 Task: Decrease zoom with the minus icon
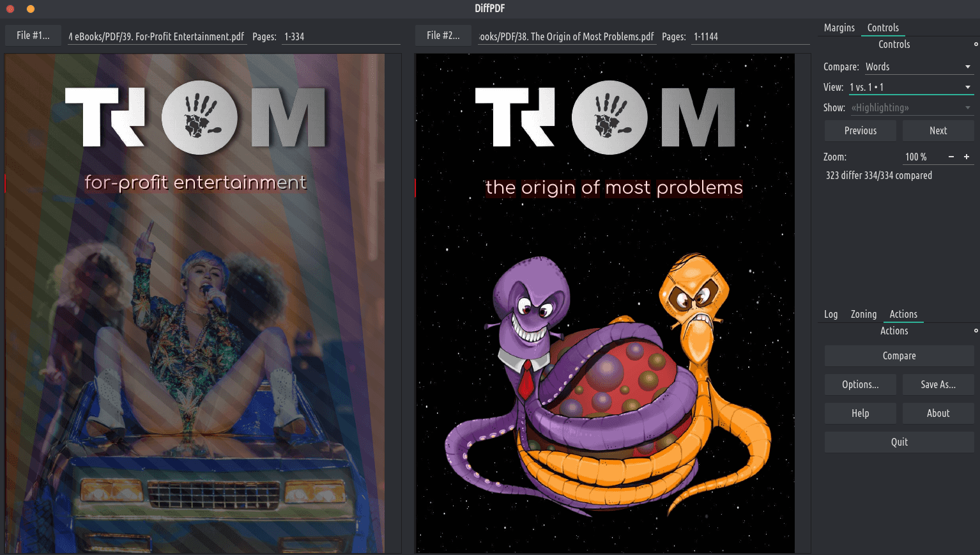coord(951,157)
